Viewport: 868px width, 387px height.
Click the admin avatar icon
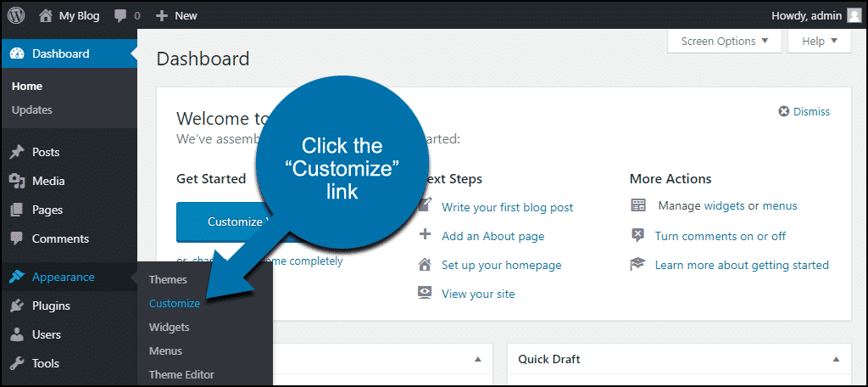point(854,16)
